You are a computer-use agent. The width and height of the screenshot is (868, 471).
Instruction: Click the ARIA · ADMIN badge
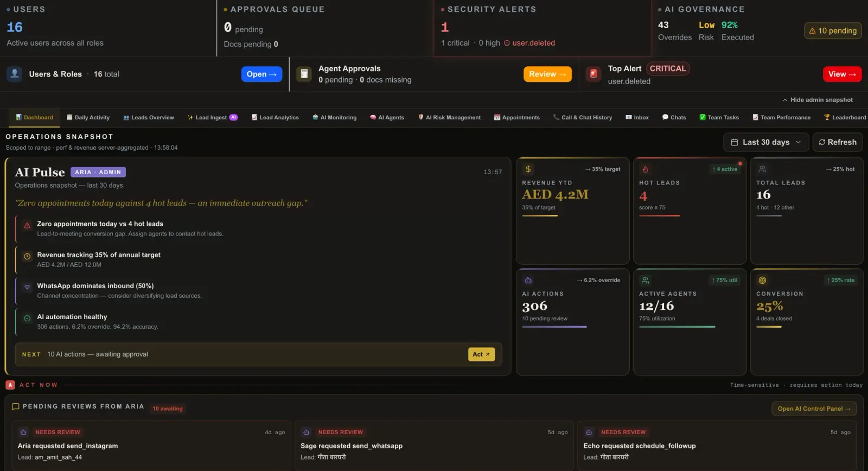(98, 172)
